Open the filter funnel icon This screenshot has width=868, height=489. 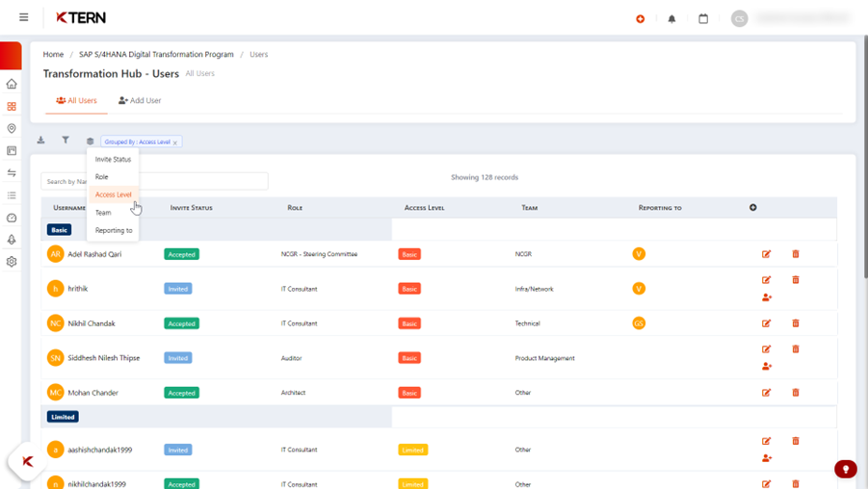click(x=66, y=141)
